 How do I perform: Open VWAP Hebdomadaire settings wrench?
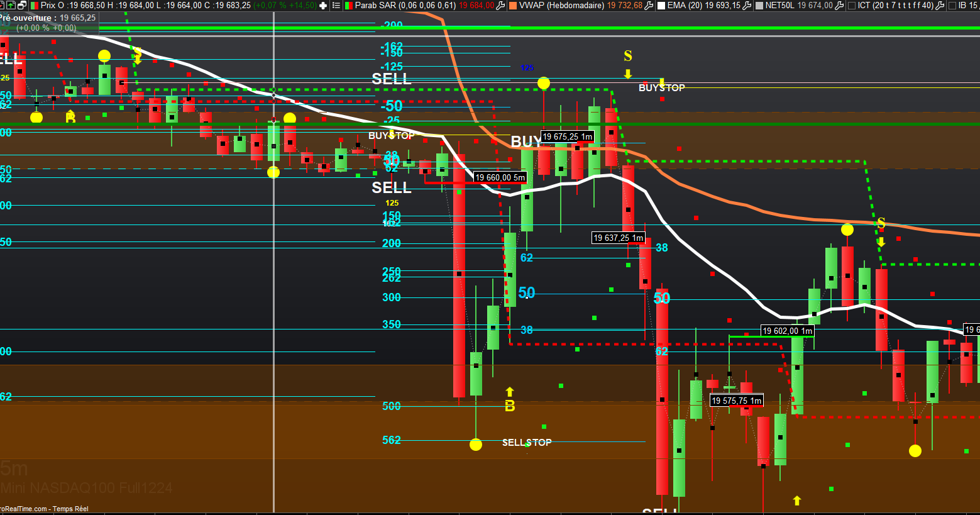point(649,5)
